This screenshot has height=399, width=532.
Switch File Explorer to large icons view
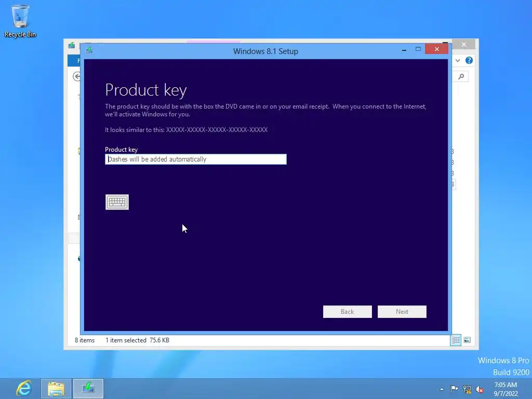(x=467, y=340)
